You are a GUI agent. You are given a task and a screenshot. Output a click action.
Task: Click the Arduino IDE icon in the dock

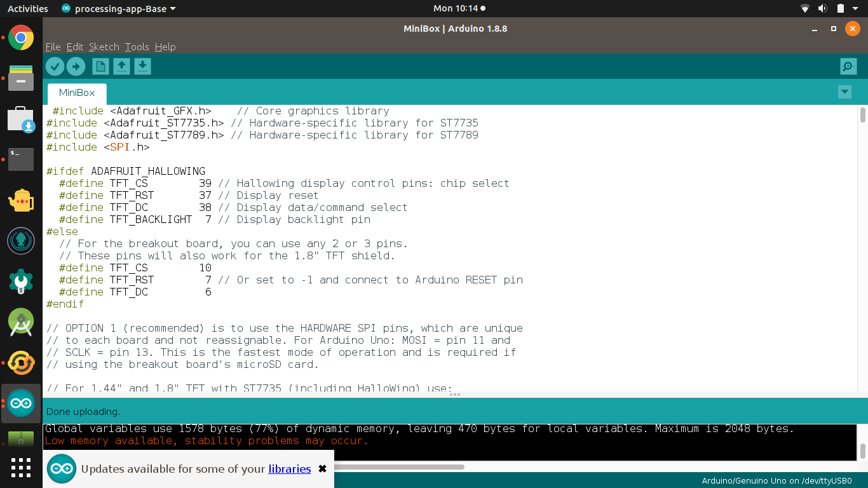pos(21,403)
